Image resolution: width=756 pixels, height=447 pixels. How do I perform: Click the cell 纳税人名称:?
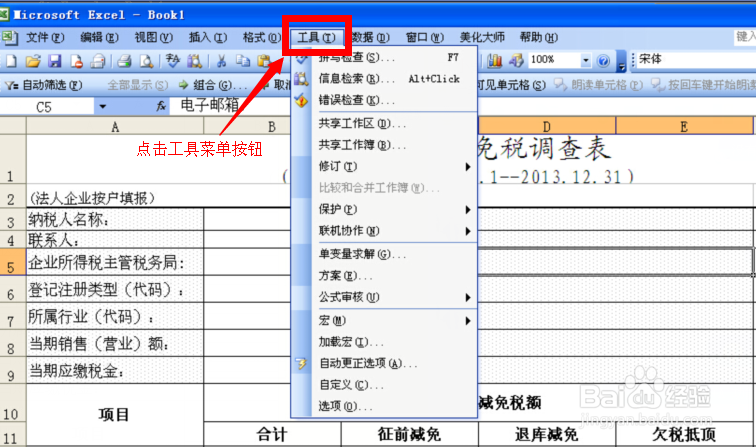(x=115, y=219)
